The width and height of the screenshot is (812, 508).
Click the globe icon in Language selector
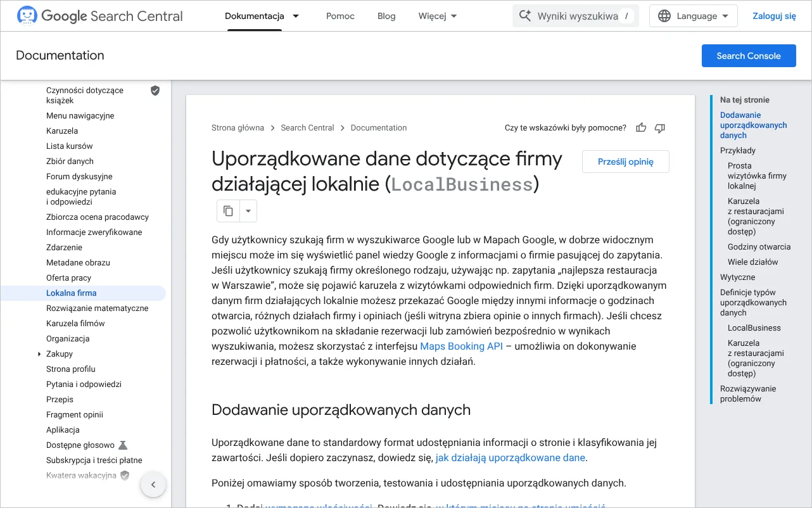664,16
